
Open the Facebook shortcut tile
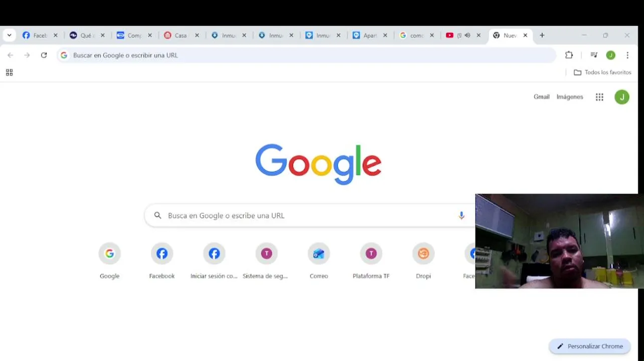[x=162, y=261]
